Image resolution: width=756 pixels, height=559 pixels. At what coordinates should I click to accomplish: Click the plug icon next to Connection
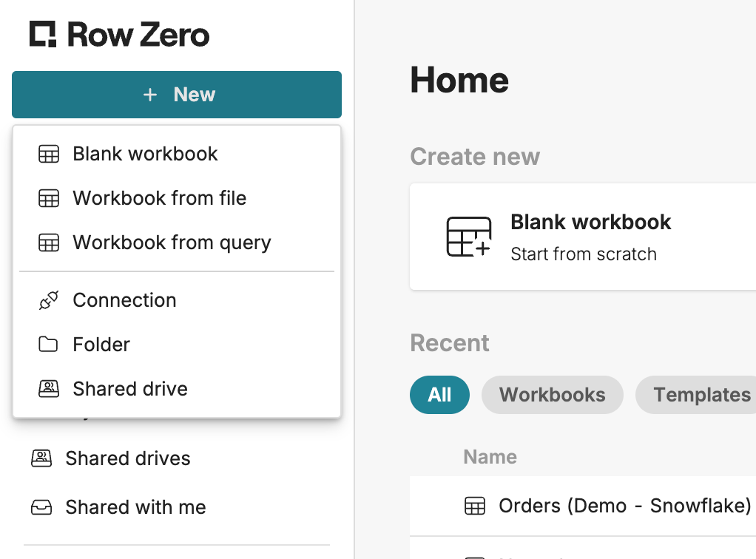[x=49, y=300]
